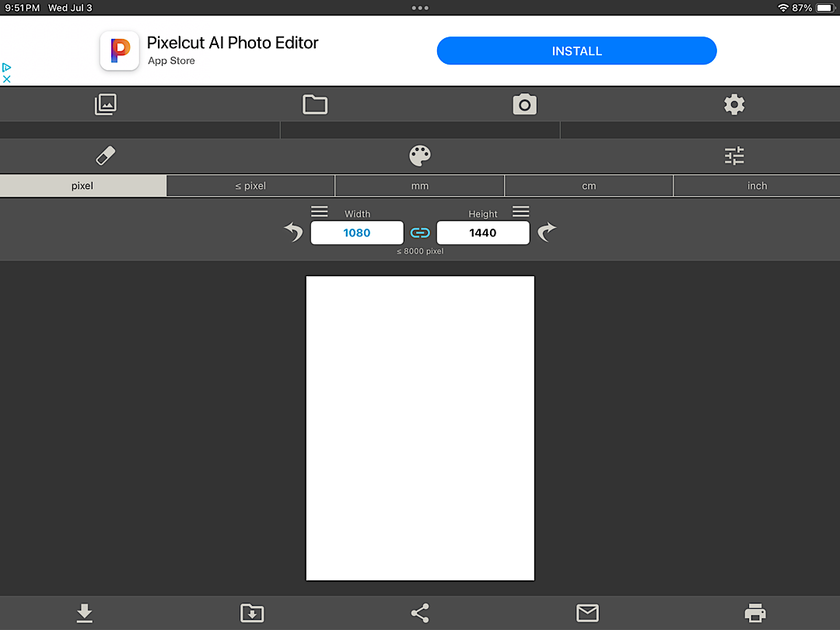840x630 pixels.
Task: Open the photo library gallery icon
Action: (105, 104)
